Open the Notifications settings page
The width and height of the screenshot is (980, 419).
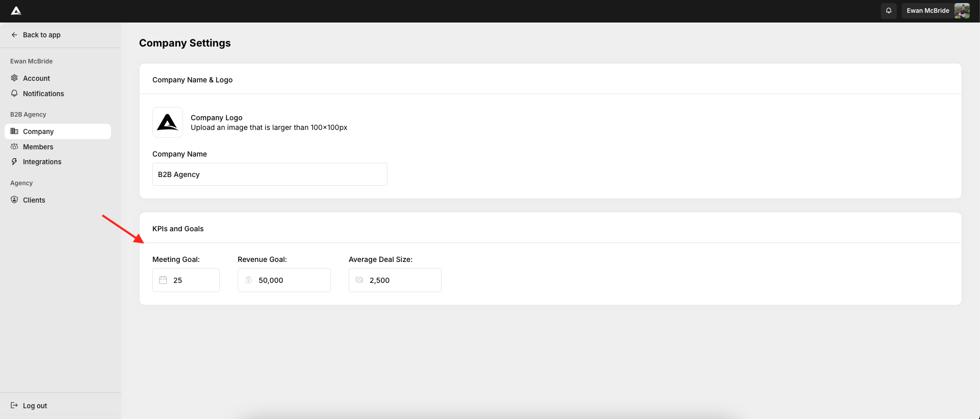click(43, 94)
